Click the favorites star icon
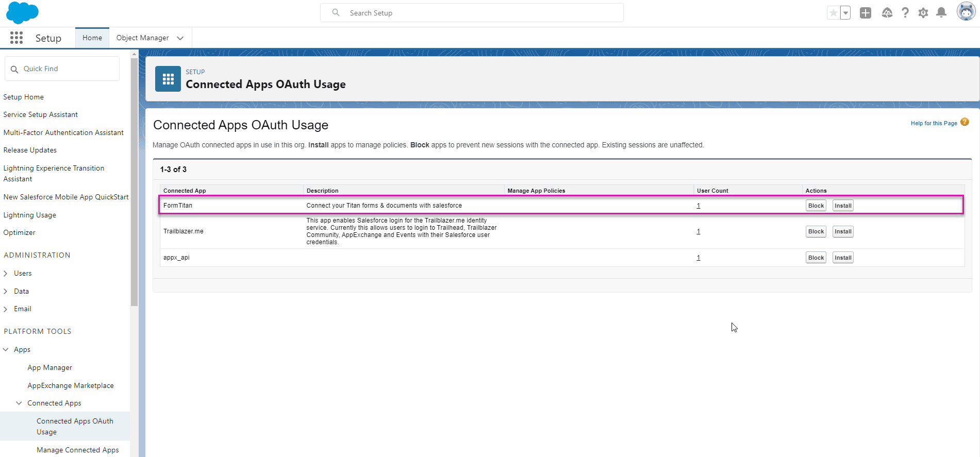The width and height of the screenshot is (980, 457). coord(833,13)
